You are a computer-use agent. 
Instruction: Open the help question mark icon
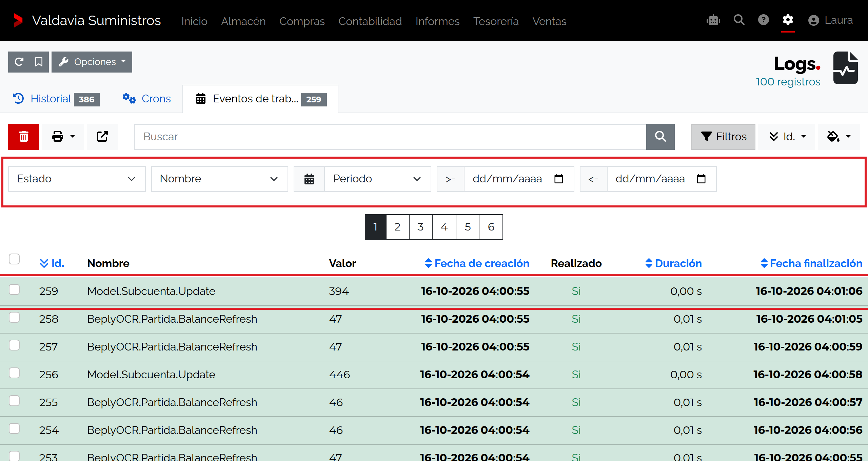[764, 20]
